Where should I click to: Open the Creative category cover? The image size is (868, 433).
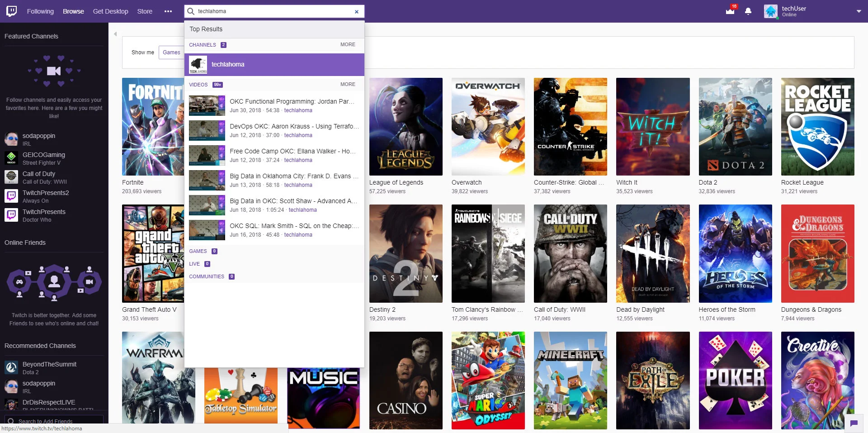818,381
